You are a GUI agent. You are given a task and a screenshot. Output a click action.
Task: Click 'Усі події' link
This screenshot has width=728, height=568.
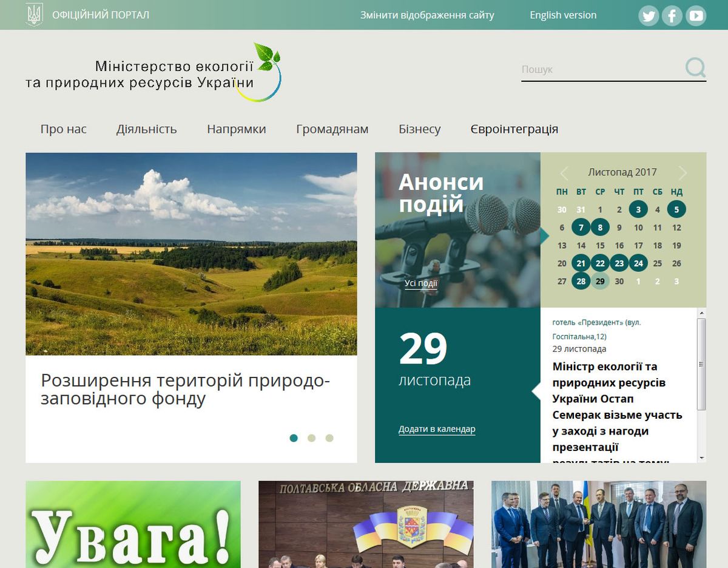(421, 283)
